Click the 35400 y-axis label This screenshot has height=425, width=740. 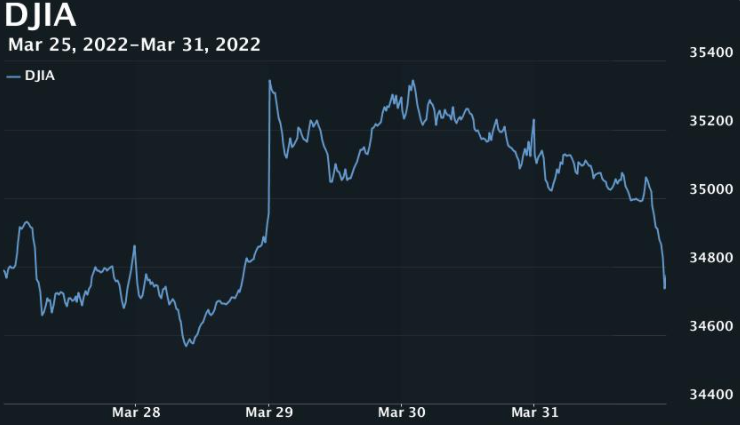coord(711,52)
